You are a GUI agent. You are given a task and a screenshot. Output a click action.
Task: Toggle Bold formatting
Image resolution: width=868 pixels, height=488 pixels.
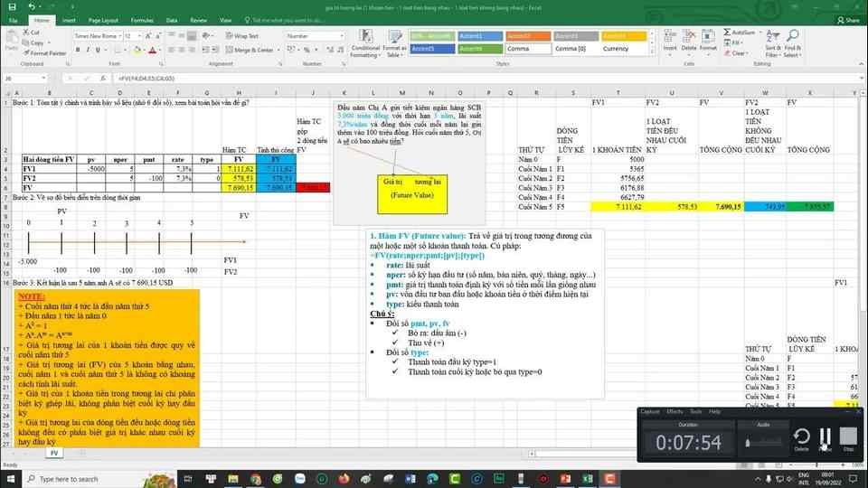[x=78, y=50]
